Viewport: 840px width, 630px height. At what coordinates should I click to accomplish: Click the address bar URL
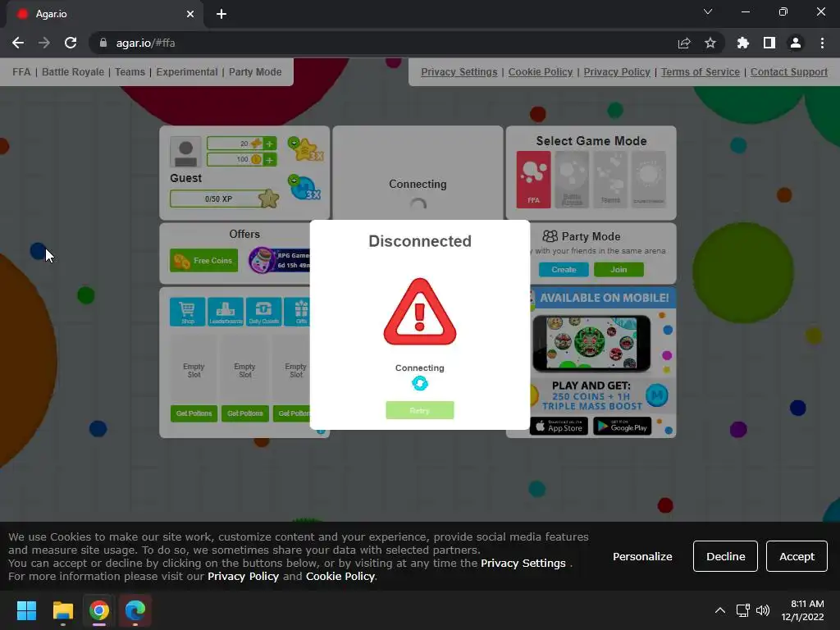pos(145,43)
